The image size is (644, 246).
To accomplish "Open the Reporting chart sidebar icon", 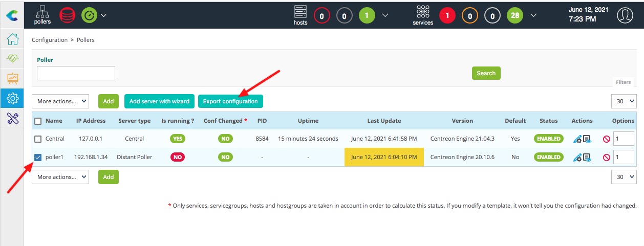I will [12, 78].
